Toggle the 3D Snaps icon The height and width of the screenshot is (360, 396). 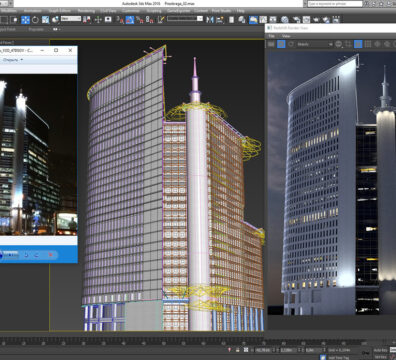click(119, 20)
